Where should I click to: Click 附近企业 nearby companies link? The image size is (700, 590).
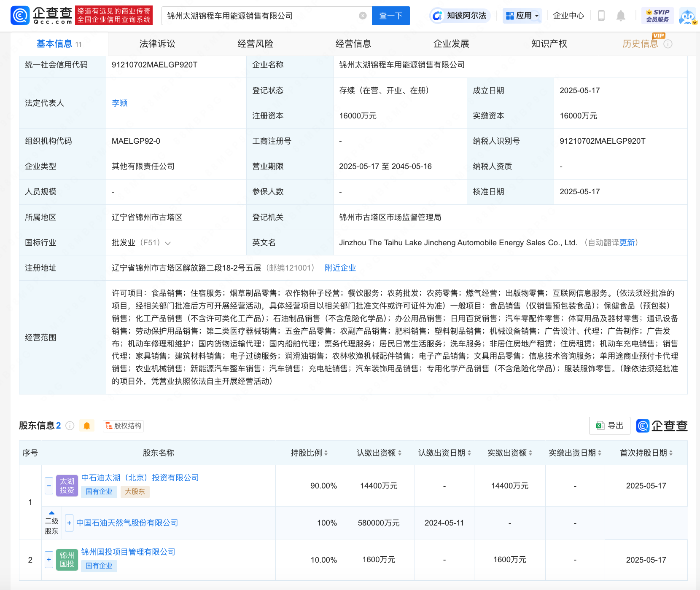coord(340,268)
